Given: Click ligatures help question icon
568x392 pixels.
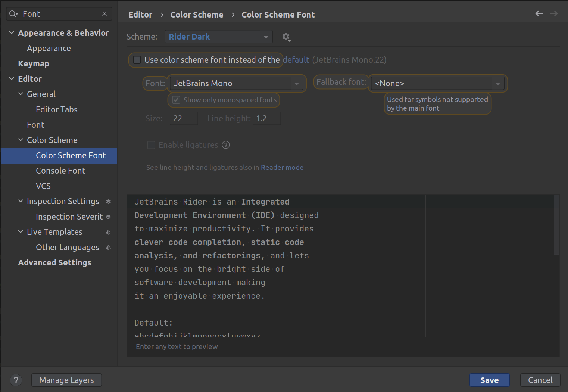Looking at the screenshot, I should 226,145.
